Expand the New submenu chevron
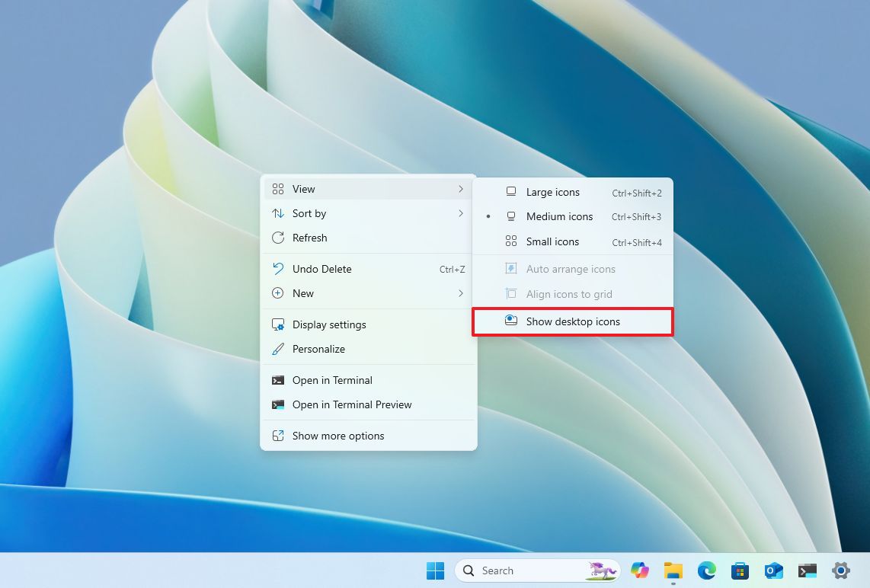This screenshot has width=870, height=588. (x=461, y=293)
